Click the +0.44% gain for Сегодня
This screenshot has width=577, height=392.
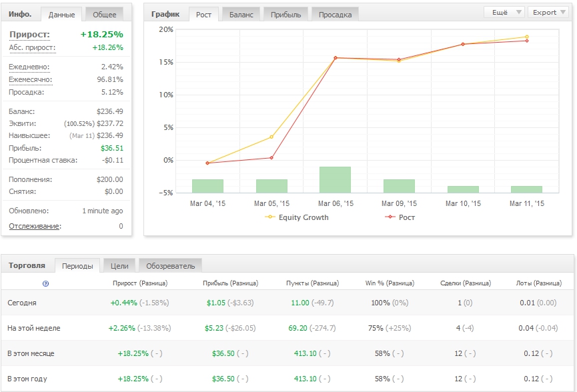click(x=123, y=303)
